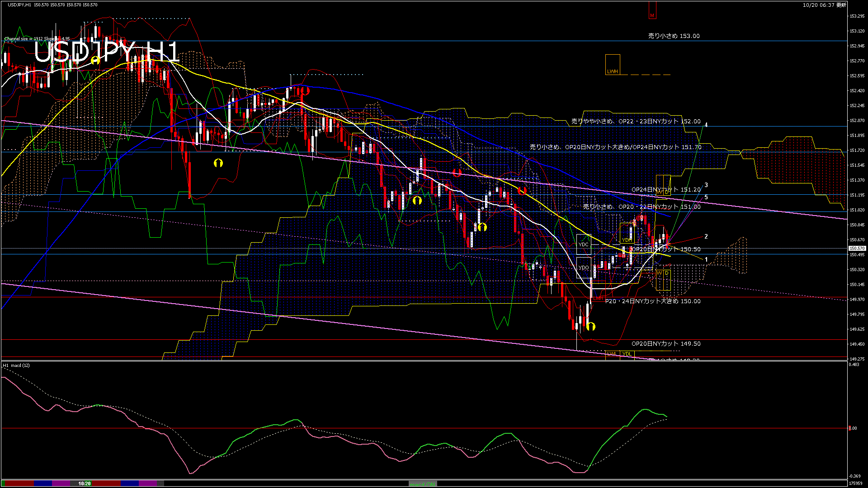Toggle the macd ON button
Viewport: 868px width, 488px height.
pyautogui.click(x=423, y=484)
